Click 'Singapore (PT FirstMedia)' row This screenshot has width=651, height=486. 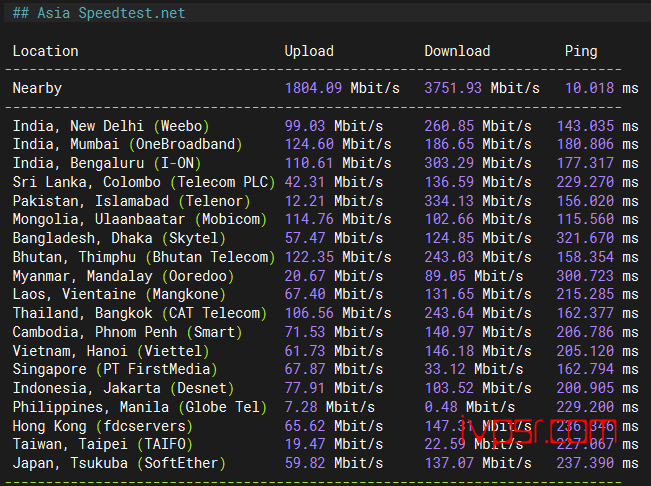(115, 369)
